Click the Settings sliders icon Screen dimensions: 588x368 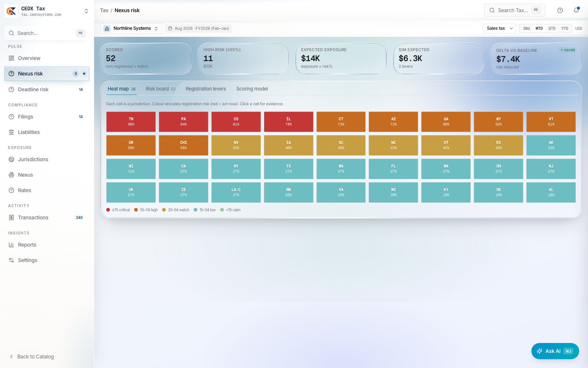[x=11, y=260]
